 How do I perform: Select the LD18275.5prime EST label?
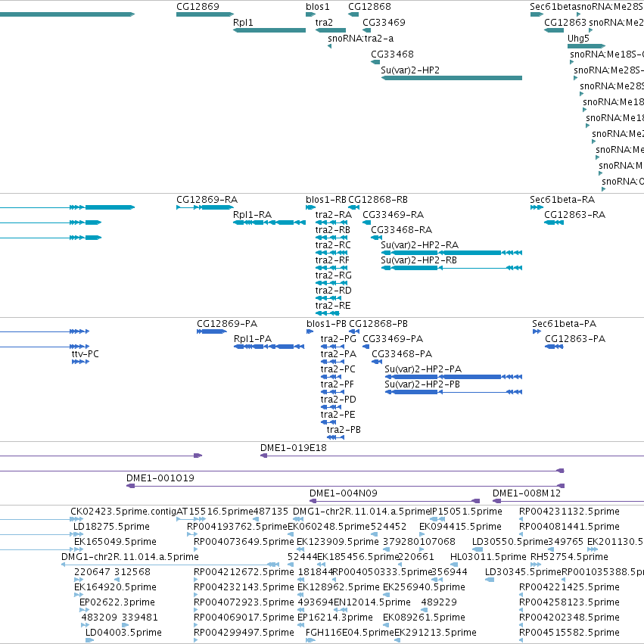[111, 527]
